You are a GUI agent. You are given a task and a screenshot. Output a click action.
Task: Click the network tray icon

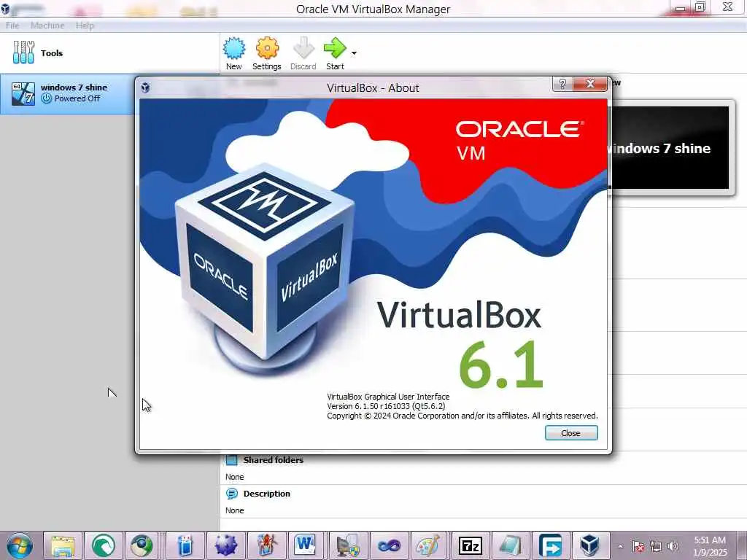[x=656, y=546]
